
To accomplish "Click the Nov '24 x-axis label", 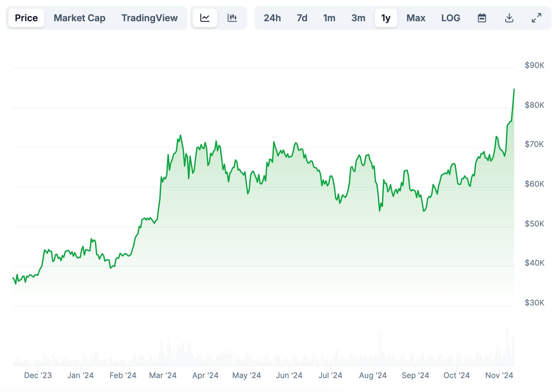I will 499,375.
